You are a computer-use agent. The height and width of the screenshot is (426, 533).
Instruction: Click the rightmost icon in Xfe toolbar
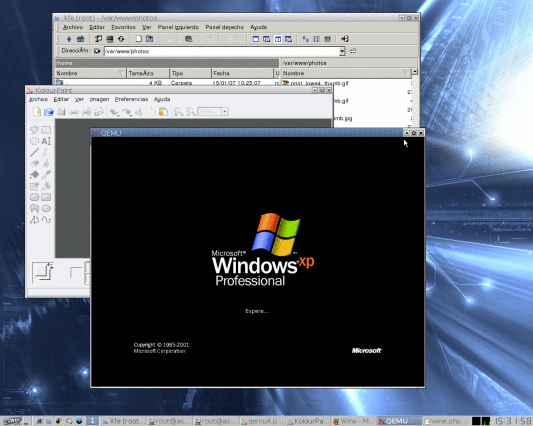[x=345, y=39]
